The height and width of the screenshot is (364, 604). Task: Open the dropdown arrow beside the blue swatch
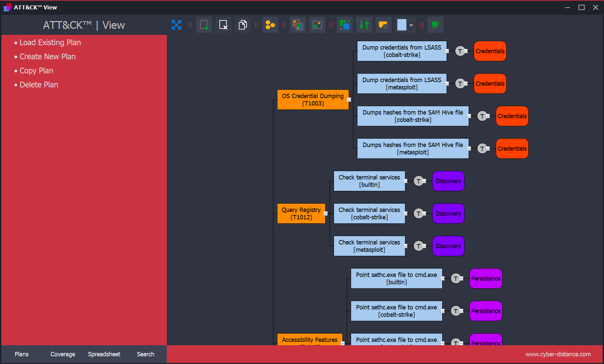[411, 25]
